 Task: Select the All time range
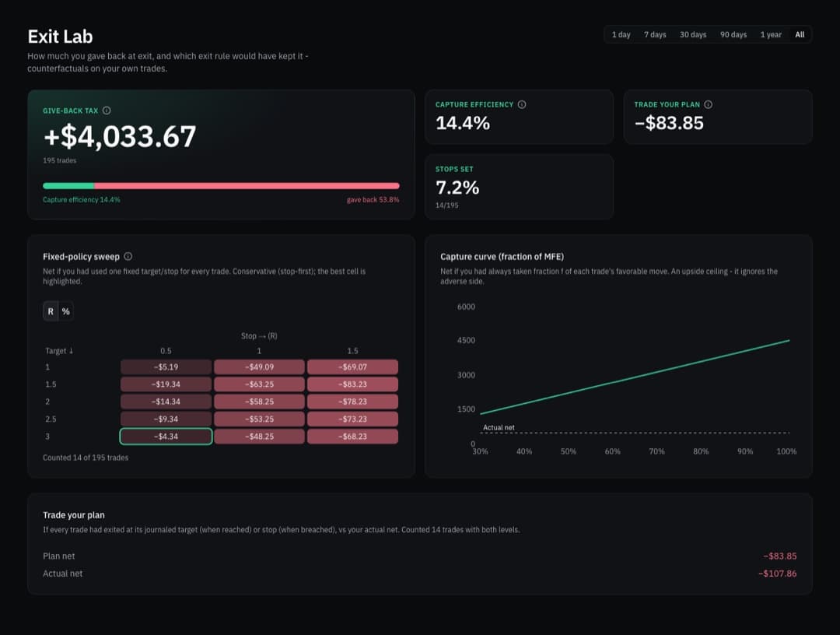pos(800,35)
